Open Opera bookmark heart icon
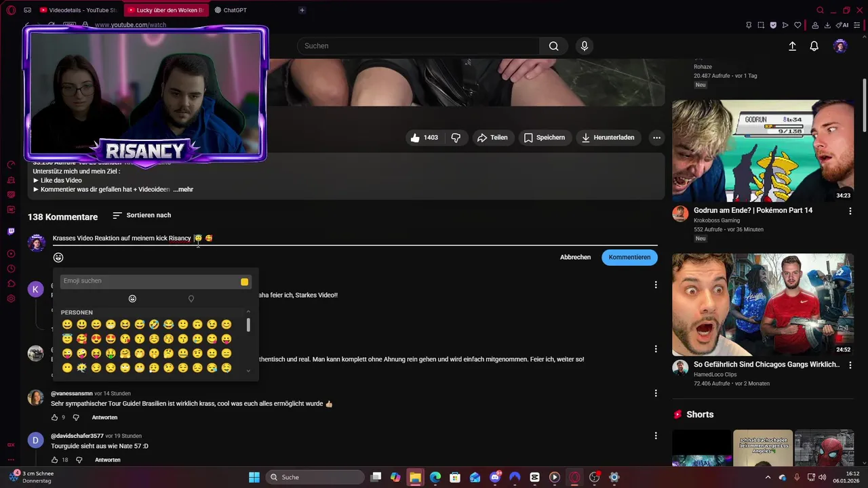This screenshot has height=488, width=868. click(797, 25)
